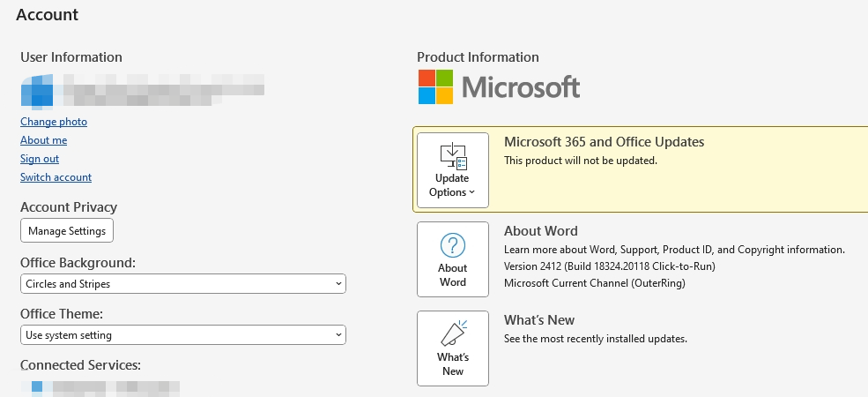
Task: Click the Sign out link
Action: 40,159
